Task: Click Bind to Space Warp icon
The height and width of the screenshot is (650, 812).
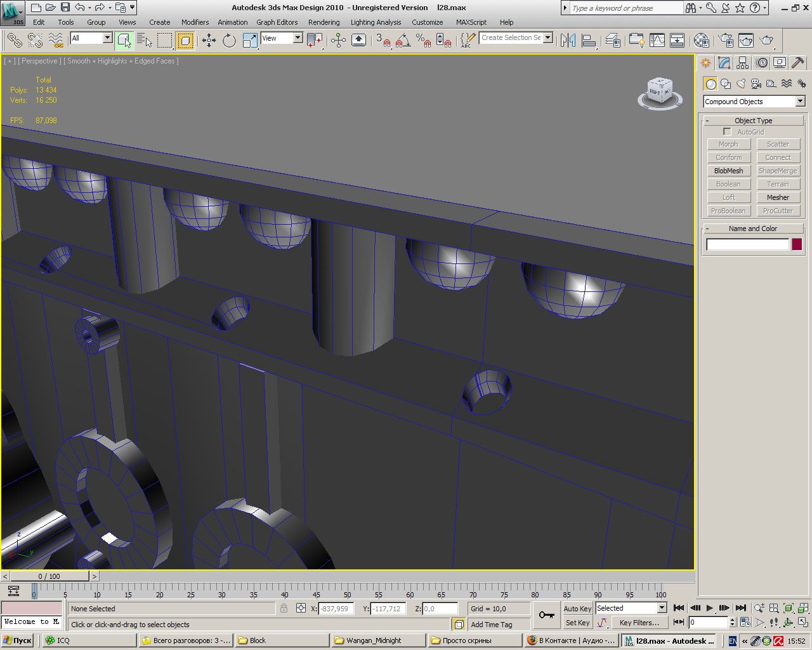Action: 56,41
